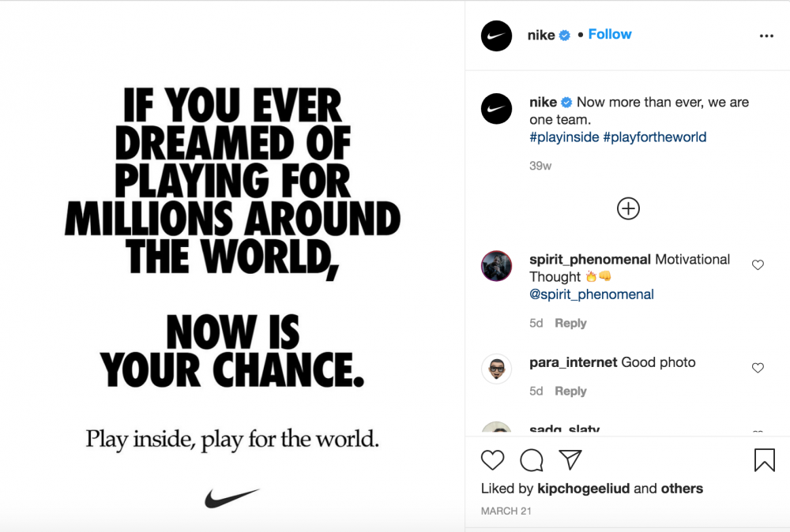Open the @spirit_phenomenal mention link
790x532 pixels.
(x=592, y=294)
